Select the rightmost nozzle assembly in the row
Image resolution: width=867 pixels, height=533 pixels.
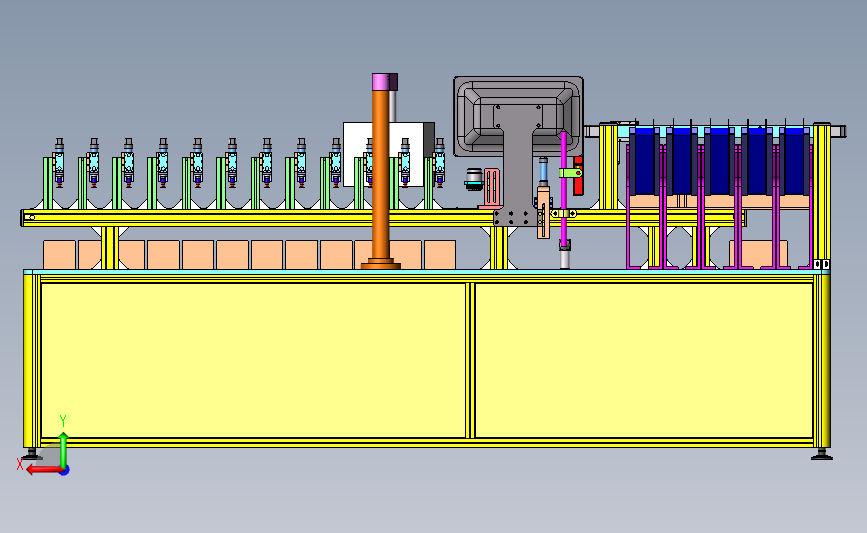pos(440,163)
